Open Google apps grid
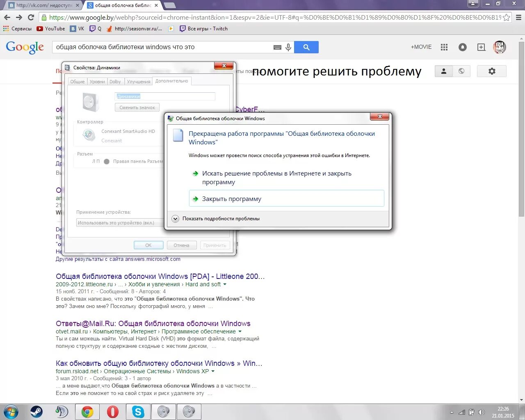 [x=444, y=47]
